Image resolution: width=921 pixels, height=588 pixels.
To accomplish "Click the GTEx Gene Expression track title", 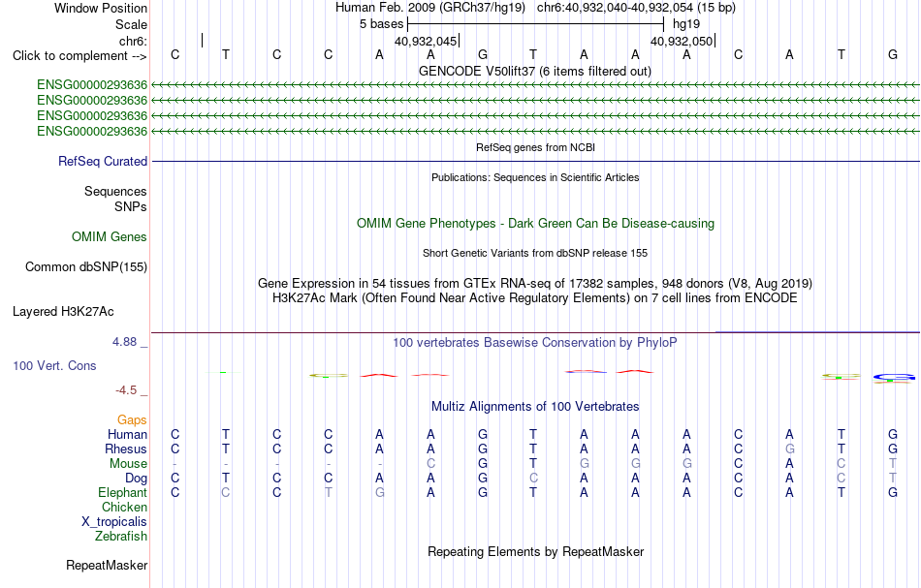I will [535, 284].
